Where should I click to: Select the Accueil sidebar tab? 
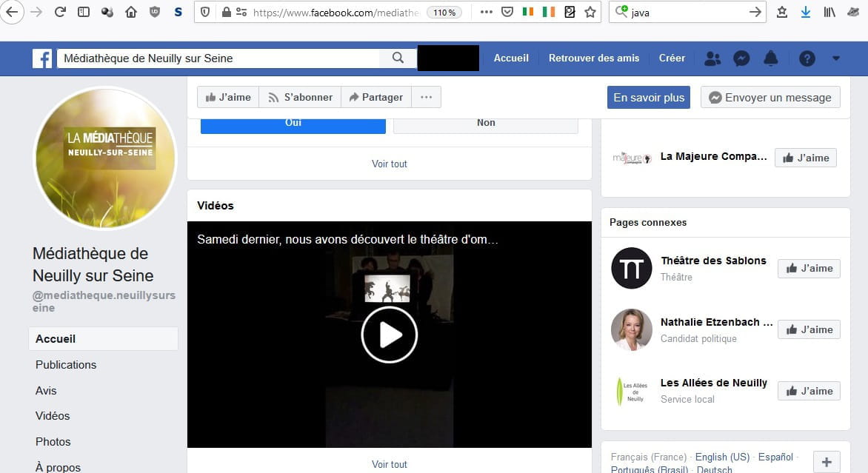(x=104, y=338)
